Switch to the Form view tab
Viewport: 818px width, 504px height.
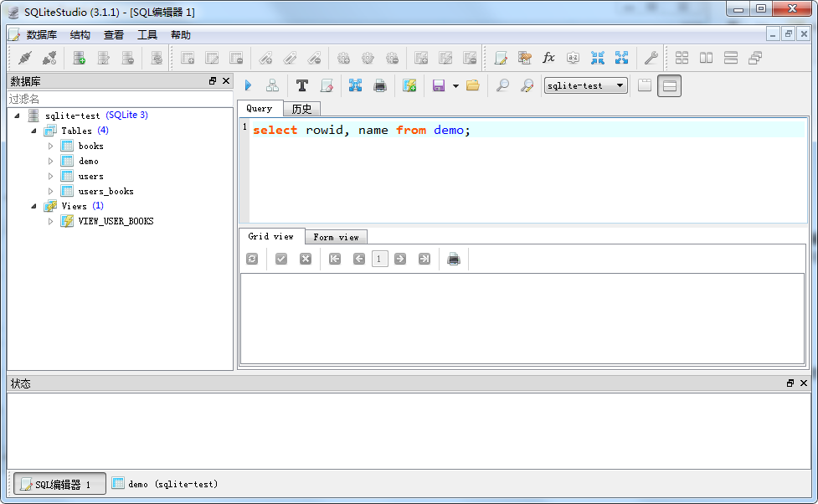(336, 237)
